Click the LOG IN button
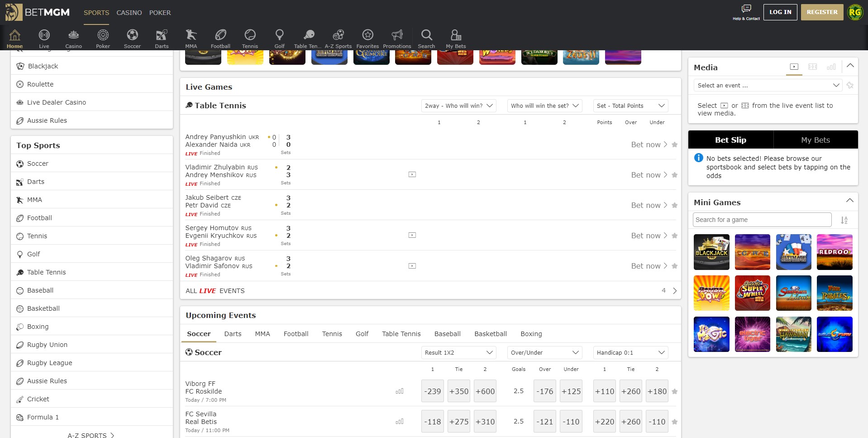This screenshot has height=438, width=868. tap(780, 12)
